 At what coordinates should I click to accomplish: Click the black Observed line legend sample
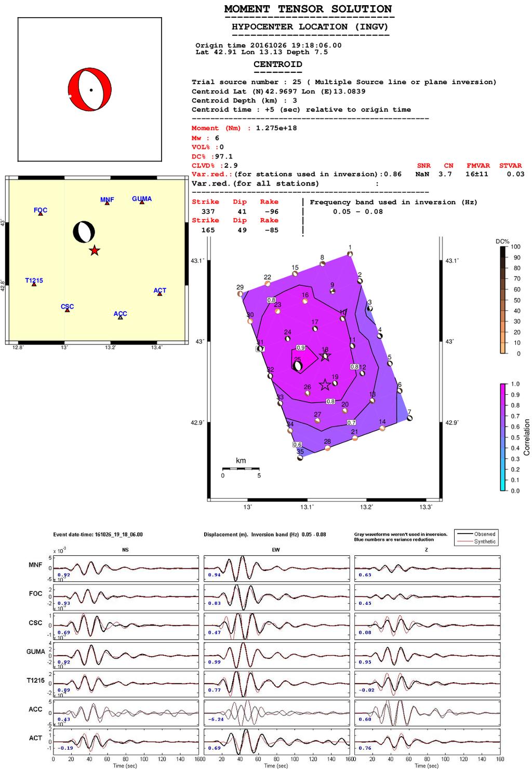(463, 534)
